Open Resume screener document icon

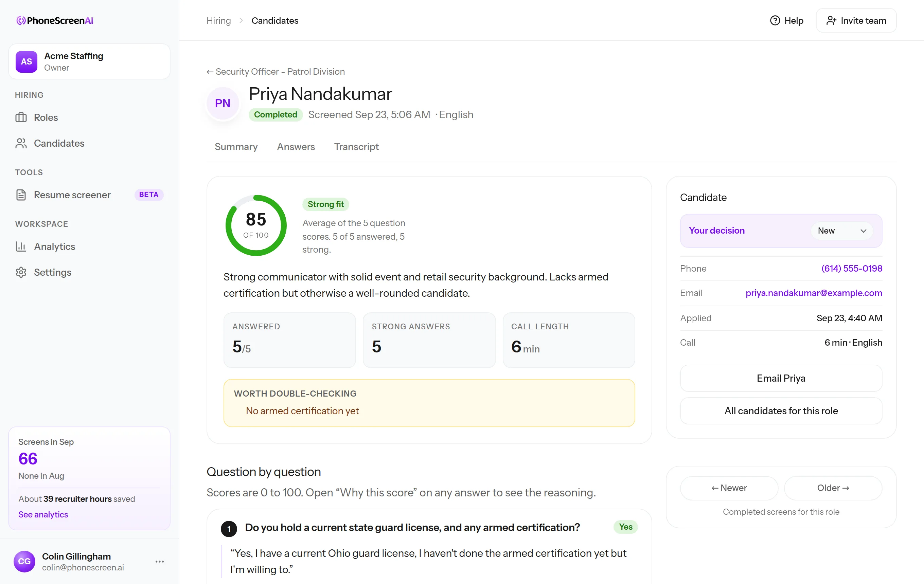(x=21, y=195)
